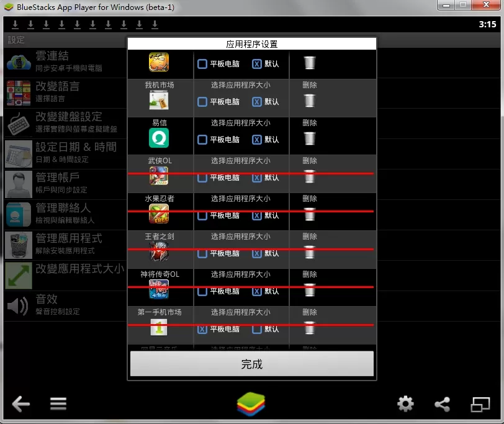Open 改變應用程式大小 app size setting
The height and width of the screenshot is (424, 504).
[65, 276]
